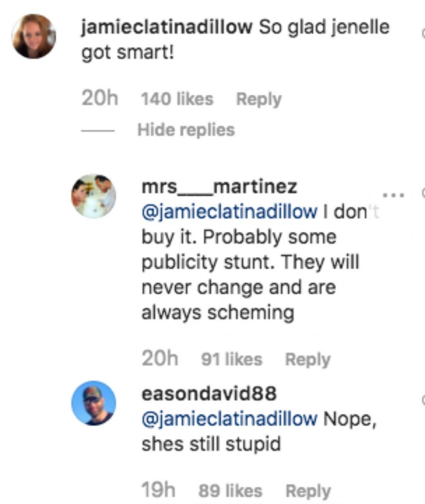
Task: Open easondavid88's profile avatar
Action: pos(93,403)
